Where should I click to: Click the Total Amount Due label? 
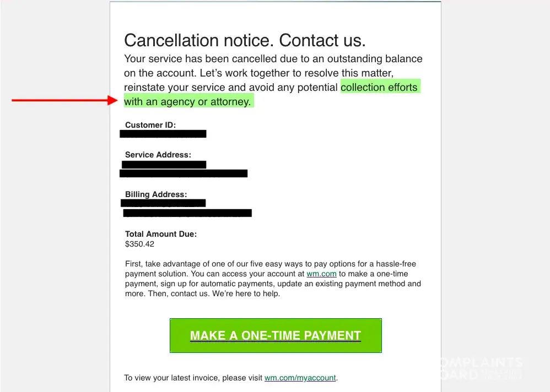click(161, 234)
